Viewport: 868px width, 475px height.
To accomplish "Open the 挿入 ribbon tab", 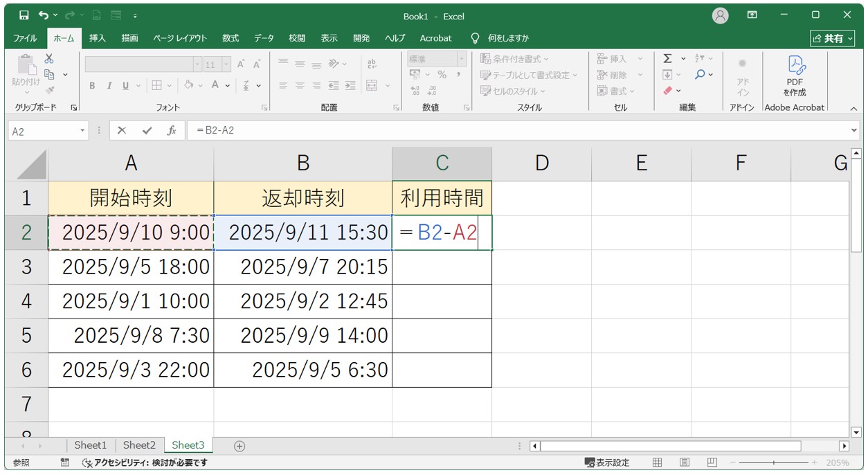I will 98,38.
